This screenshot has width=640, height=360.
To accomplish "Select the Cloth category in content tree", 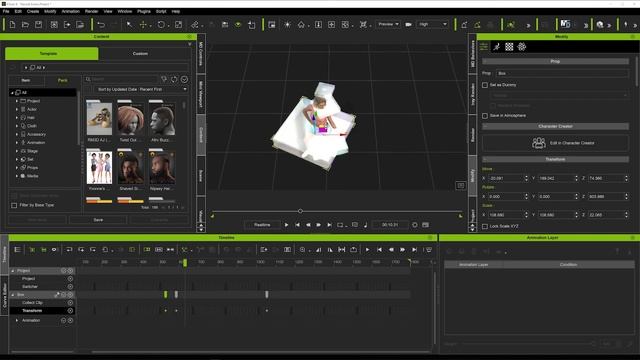I will click(x=32, y=126).
